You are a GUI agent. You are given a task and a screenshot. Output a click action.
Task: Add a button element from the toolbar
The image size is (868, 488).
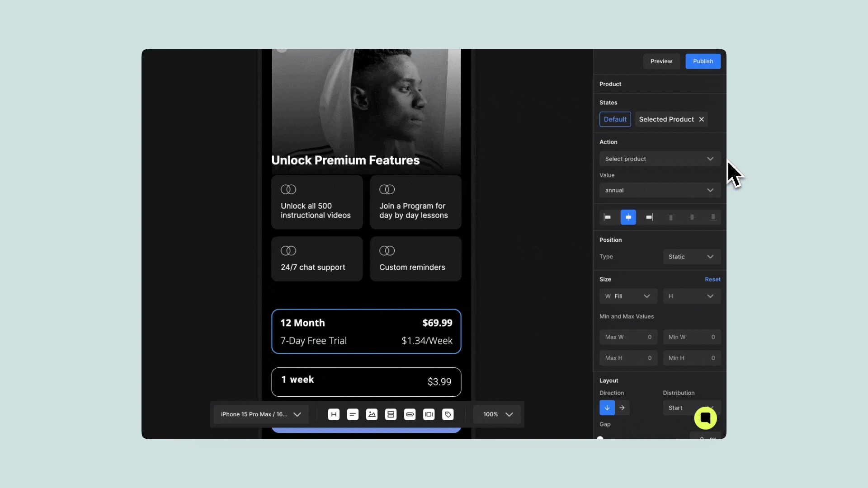coord(410,414)
